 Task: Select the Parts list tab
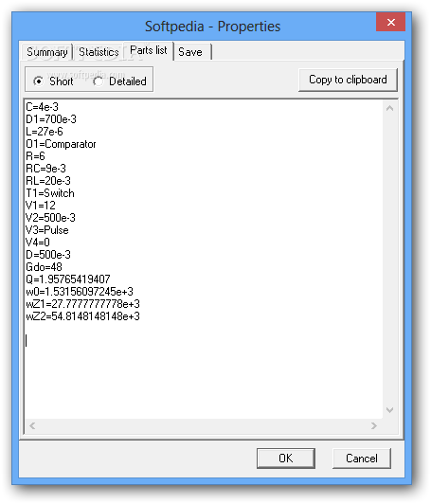(149, 51)
